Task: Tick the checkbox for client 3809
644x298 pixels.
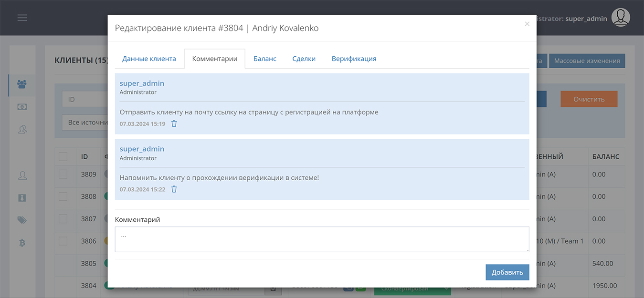Action: 63,174
